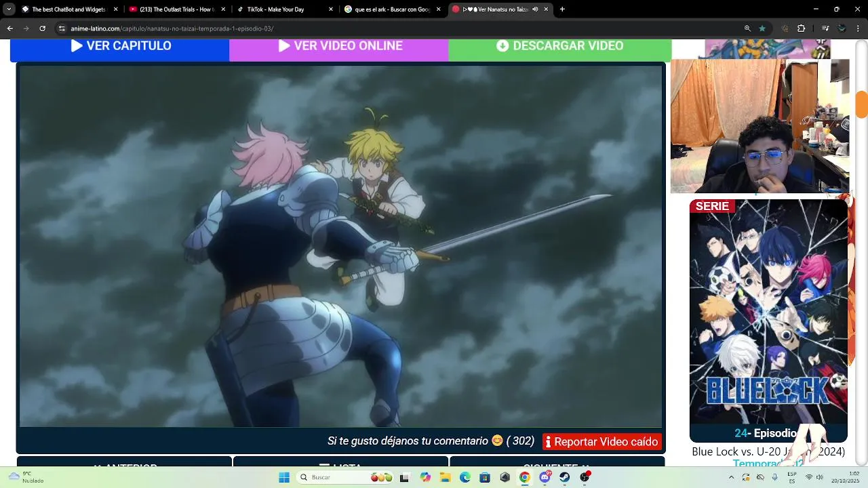
Task: Open the media control toolbar icon
Action: pos(825,28)
